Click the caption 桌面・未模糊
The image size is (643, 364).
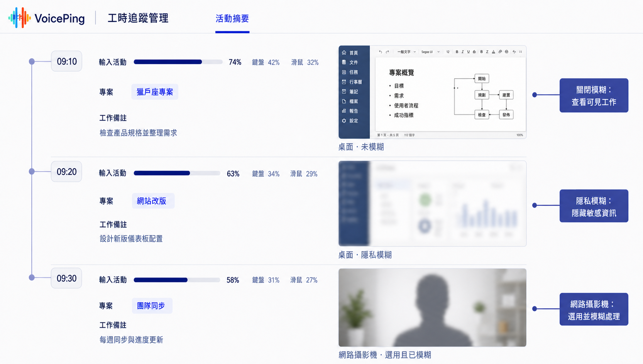361,147
